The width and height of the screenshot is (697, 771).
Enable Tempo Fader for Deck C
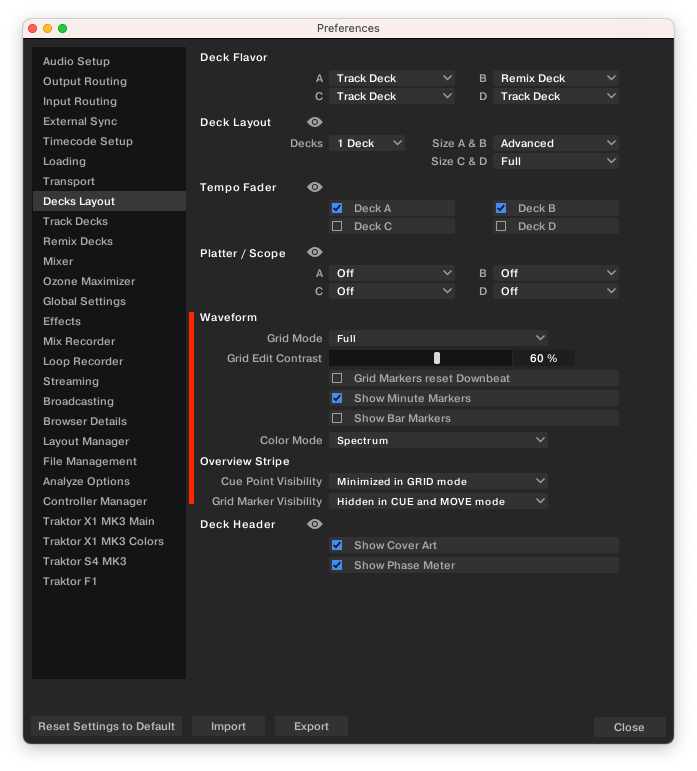[337, 226]
